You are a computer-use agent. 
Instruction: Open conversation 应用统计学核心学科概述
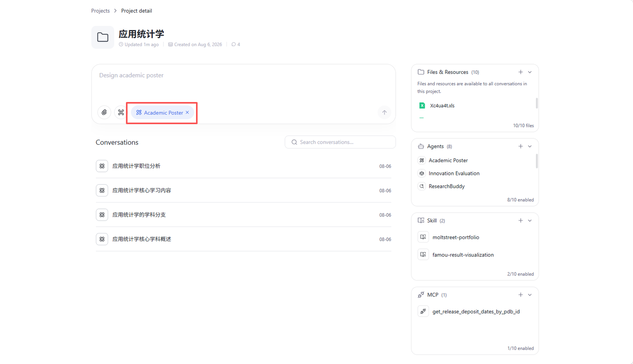pos(244,239)
